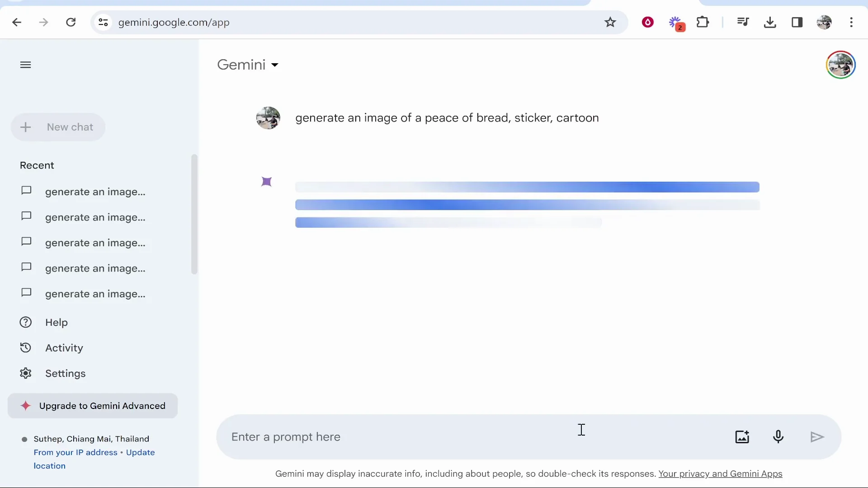The image size is (868, 488).
Task: Open site settings via the address bar icon
Action: (x=103, y=22)
